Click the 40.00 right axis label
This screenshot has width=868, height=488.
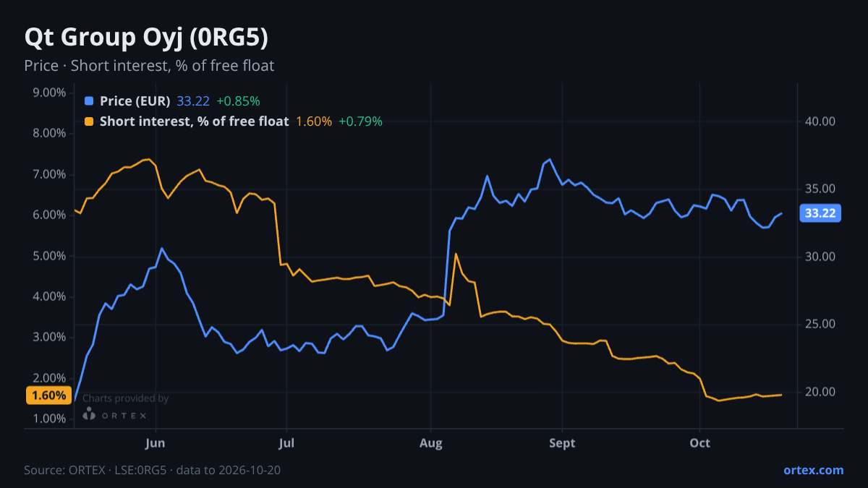(x=820, y=121)
